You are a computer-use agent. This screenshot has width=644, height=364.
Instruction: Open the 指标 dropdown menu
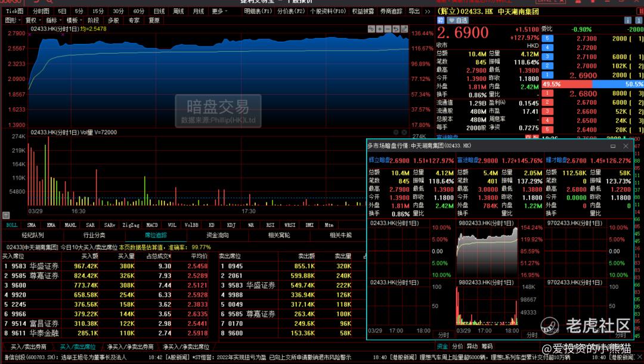click(x=54, y=20)
